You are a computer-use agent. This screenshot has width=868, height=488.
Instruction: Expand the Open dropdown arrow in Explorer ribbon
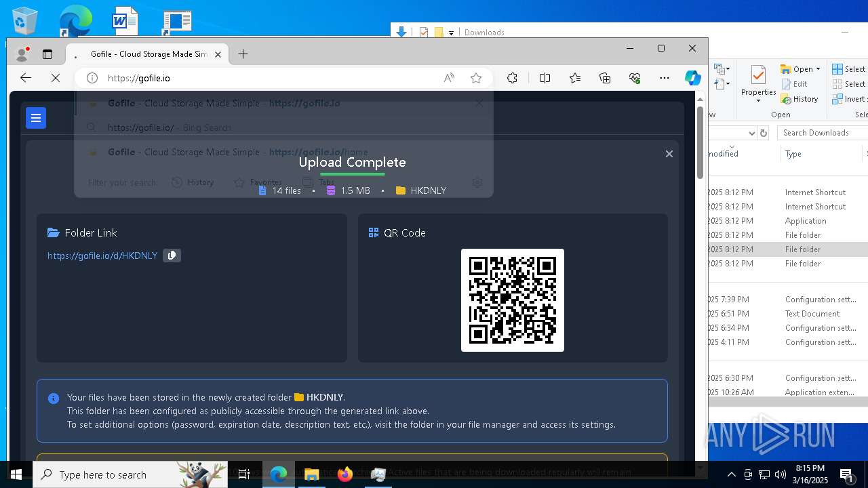(818, 69)
